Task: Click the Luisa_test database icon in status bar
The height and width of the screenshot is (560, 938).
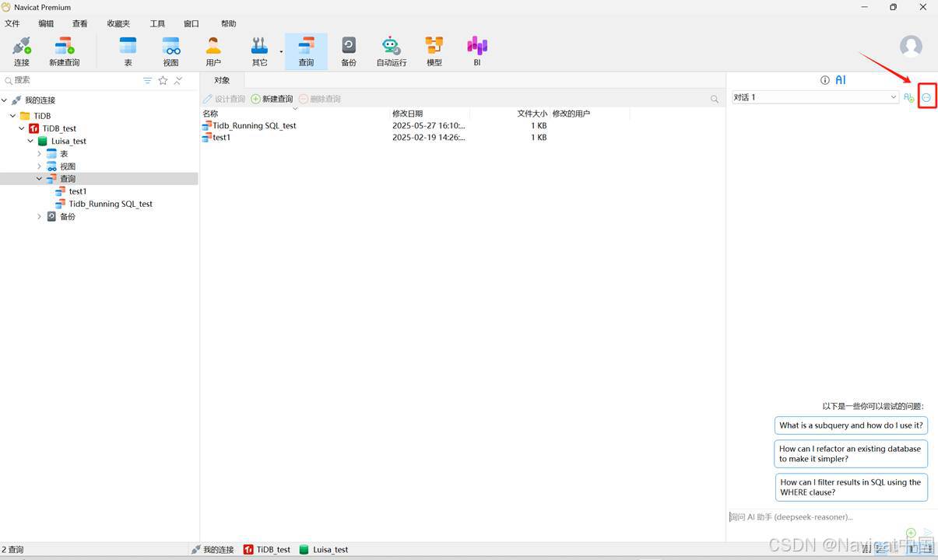Action: pyautogui.click(x=304, y=549)
